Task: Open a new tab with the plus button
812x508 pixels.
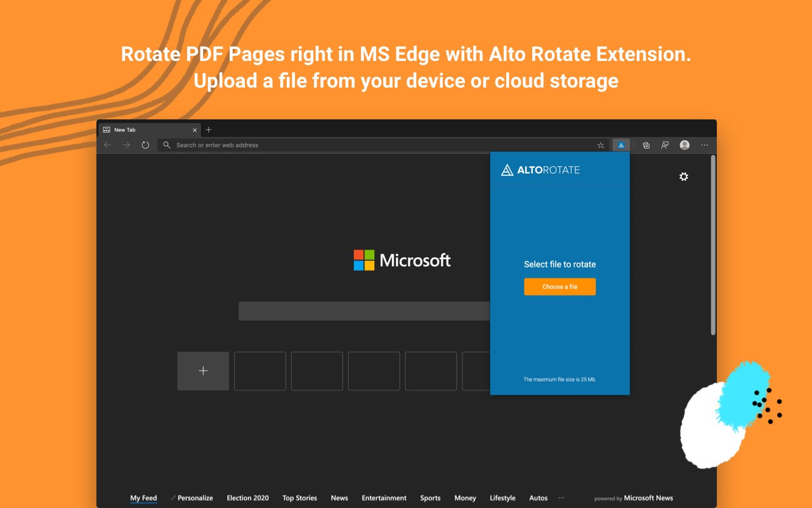Action: click(209, 130)
